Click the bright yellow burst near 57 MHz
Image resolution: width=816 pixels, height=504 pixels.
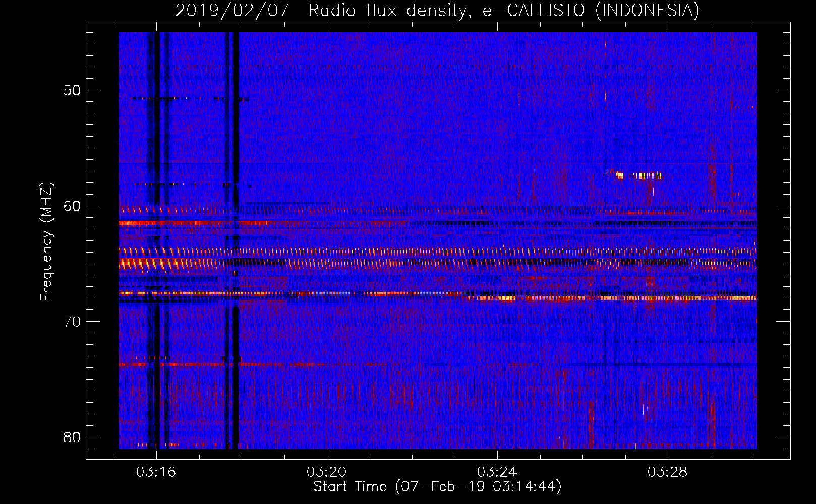point(633,175)
